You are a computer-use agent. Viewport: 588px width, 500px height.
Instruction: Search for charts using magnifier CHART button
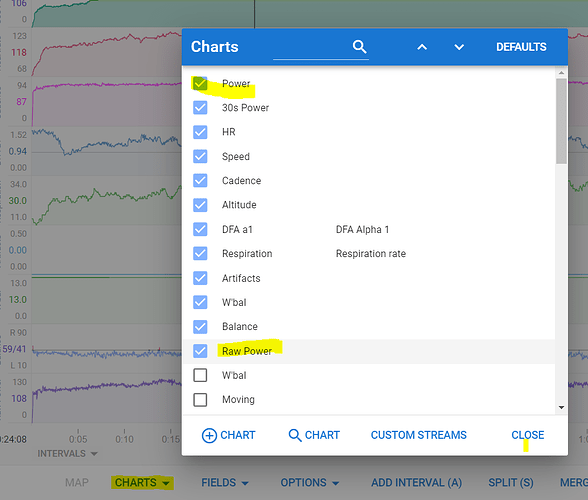[314, 435]
